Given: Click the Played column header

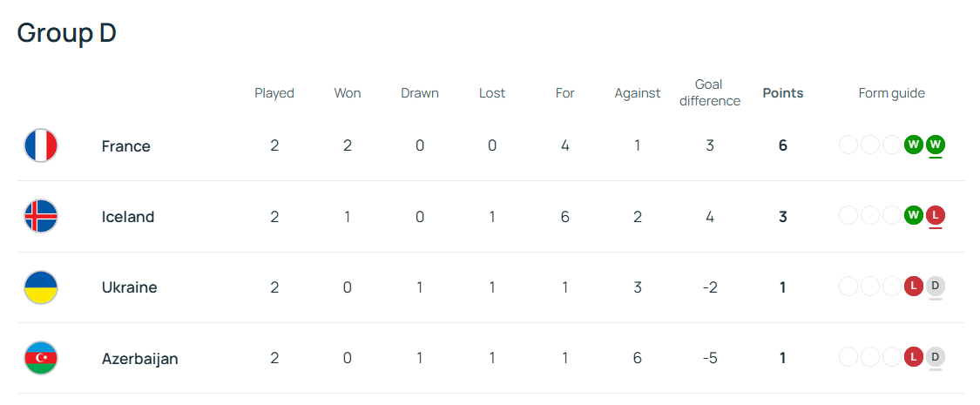Looking at the screenshot, I should 274,93.
